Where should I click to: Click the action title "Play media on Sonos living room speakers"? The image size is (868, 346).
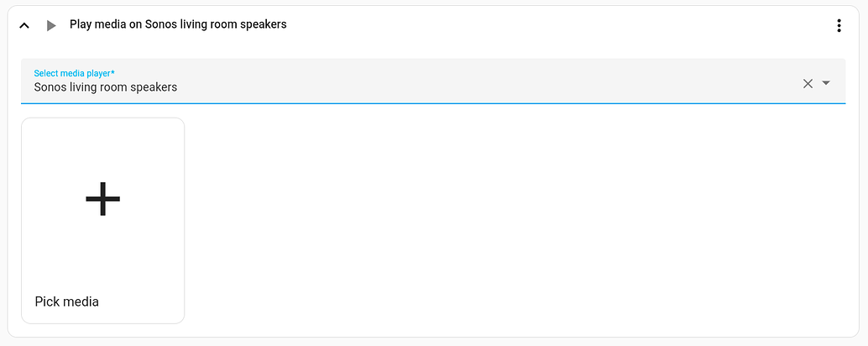click(178, 24)
